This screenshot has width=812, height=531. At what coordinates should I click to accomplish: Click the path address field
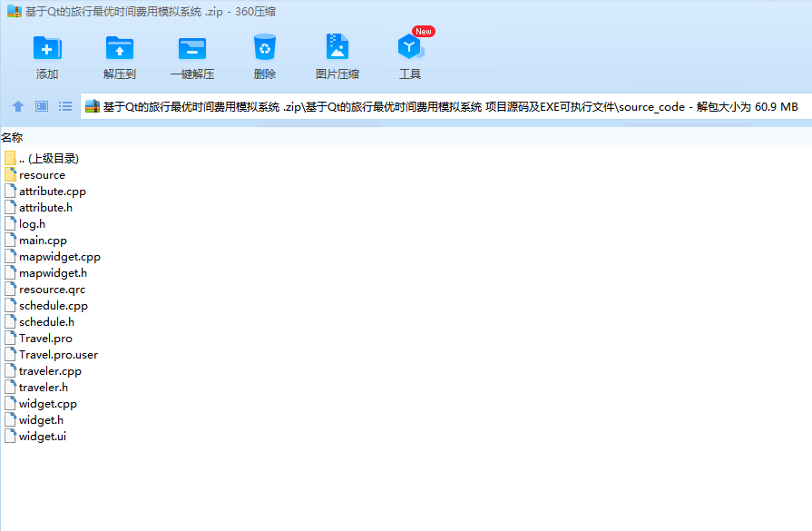pos(445,107)
